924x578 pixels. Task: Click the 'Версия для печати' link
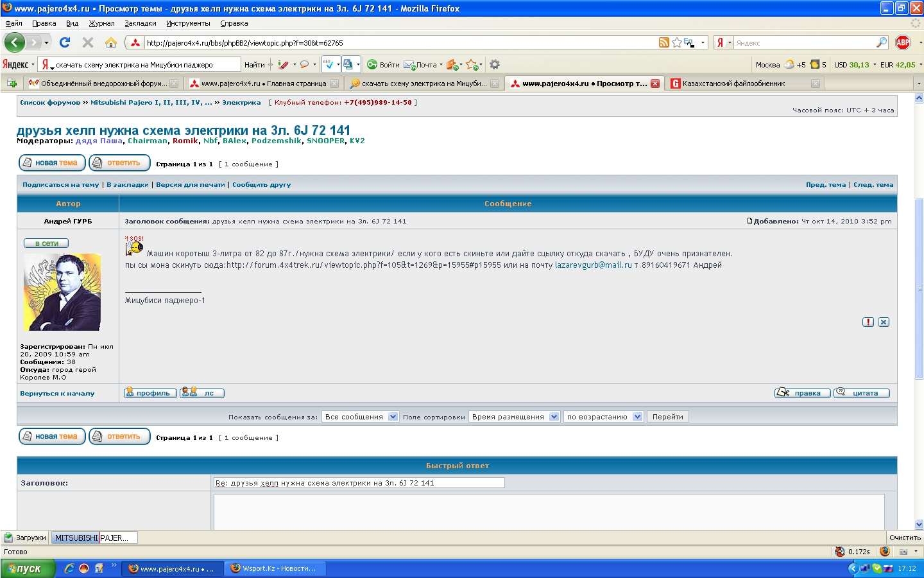pyautogui.click(x=190, y=185)
